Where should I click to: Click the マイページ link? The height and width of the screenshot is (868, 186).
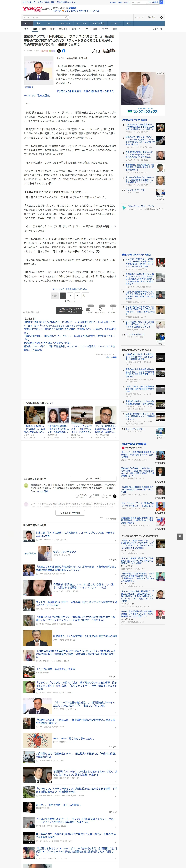tap(139, 18)
